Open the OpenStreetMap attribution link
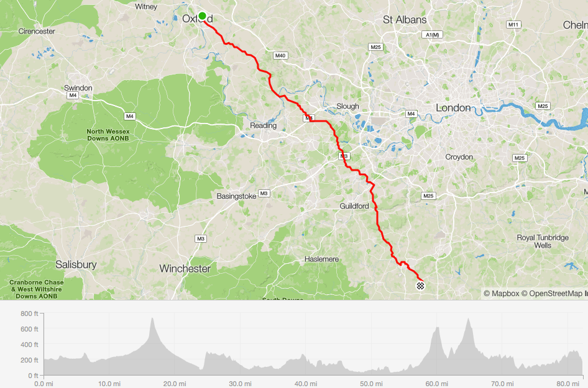Screen dimensions: 588x388 pyautogui.click(x=551, y=294)
